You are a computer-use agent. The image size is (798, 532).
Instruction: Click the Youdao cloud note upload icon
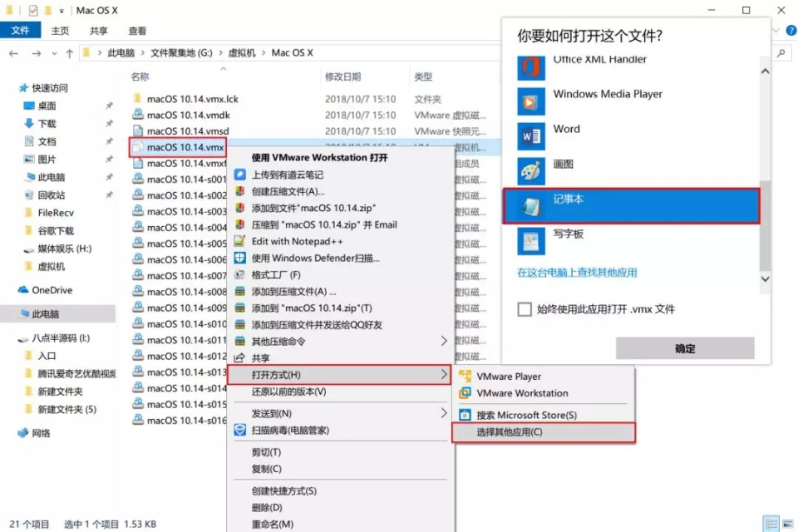click(239, 175)
